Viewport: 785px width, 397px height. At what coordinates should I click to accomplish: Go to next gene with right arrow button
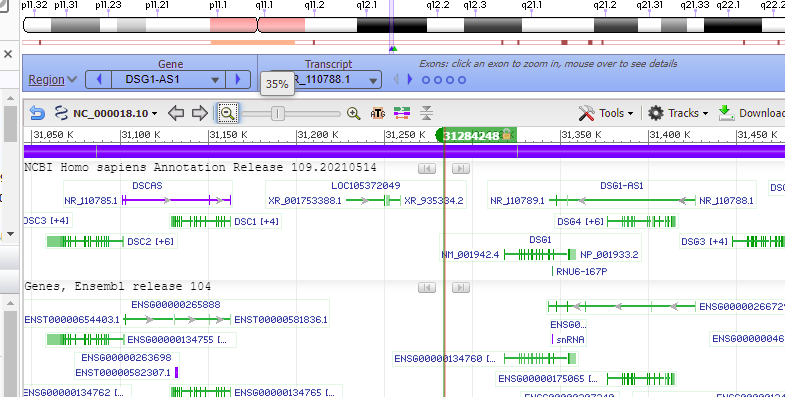(x=238, y=80)
